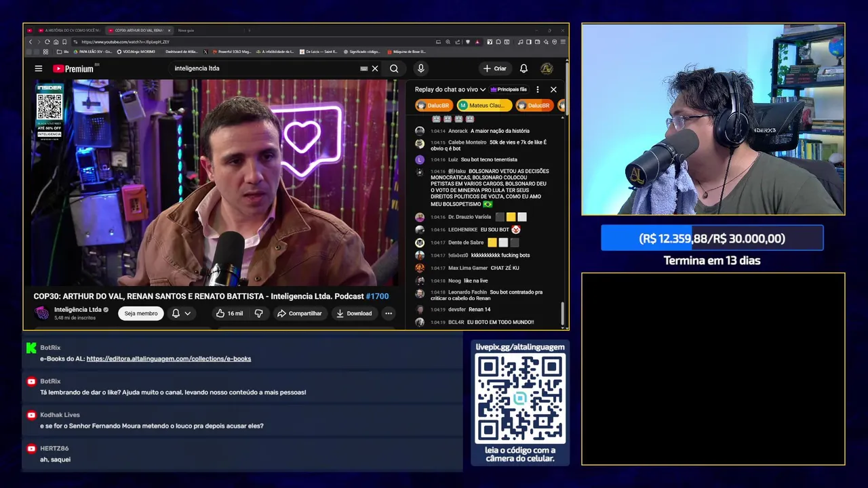Open the X bookmark icon in bookmarks bar
Image resolution: width=868 pixels, height=488 pixels.
pyautogui.click(x=205, y=52)
